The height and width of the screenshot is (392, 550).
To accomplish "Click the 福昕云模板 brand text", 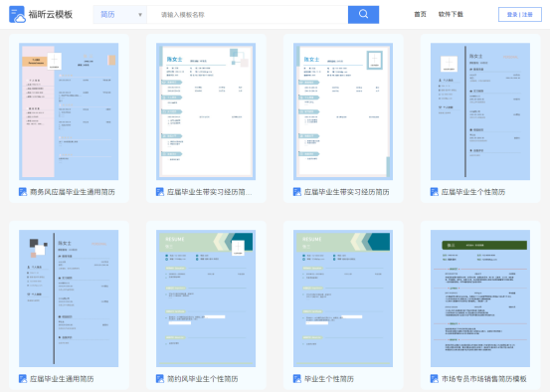I will (x=51, y=14).
